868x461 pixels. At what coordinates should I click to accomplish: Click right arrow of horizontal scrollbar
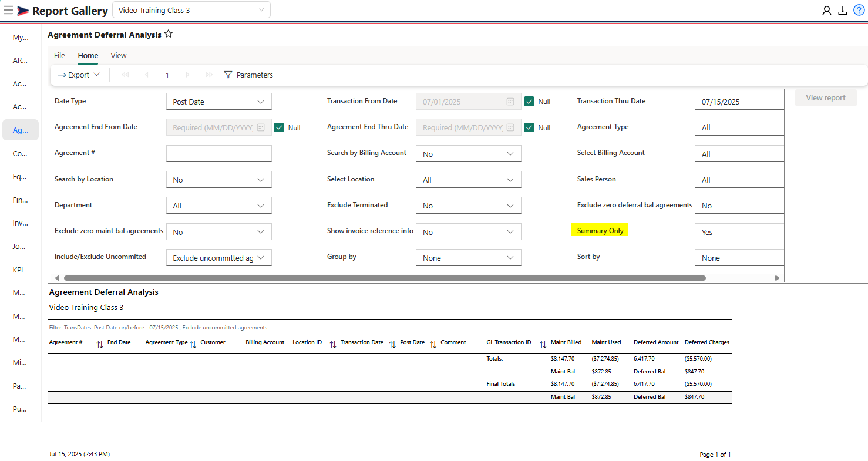click(777, 278)
